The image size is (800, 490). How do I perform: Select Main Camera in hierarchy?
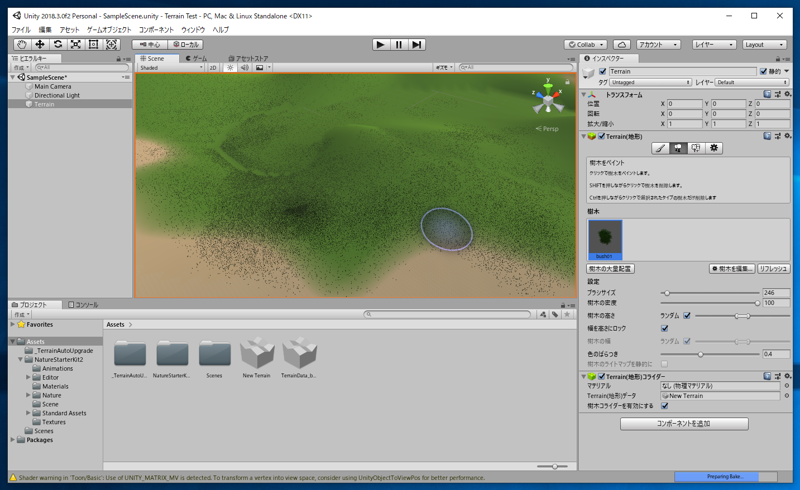pyautogui.click(x=53, y=86)
